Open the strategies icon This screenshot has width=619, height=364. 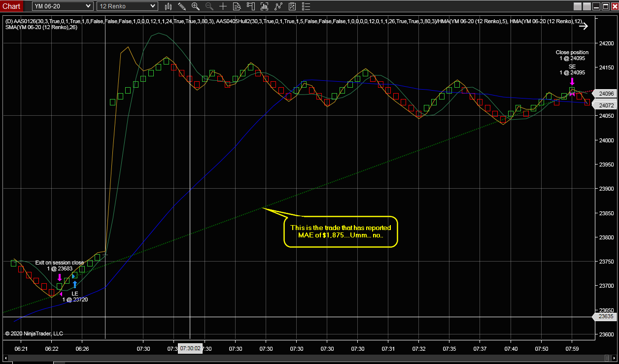pyautogui.click(x=293, y=6)
